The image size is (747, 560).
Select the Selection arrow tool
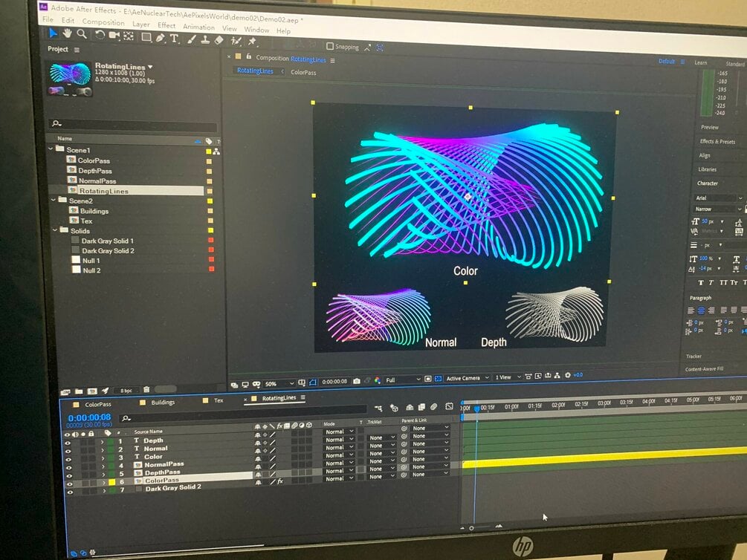coord(53,33)
